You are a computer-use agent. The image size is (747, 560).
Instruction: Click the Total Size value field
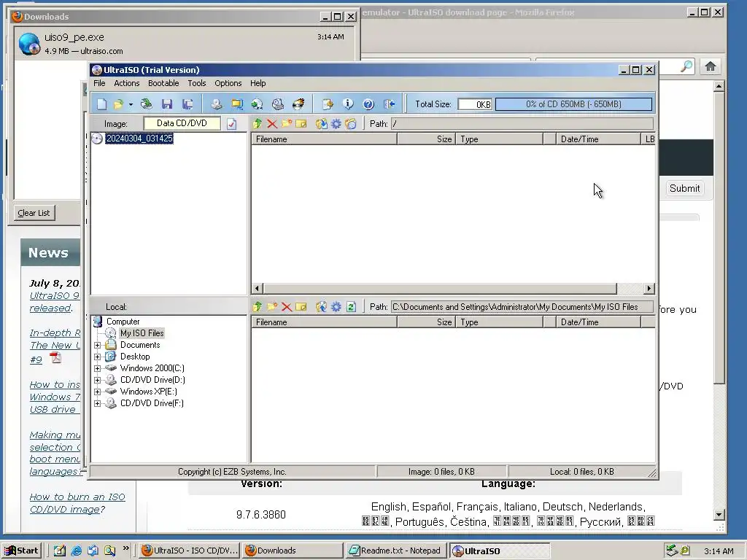474,104
